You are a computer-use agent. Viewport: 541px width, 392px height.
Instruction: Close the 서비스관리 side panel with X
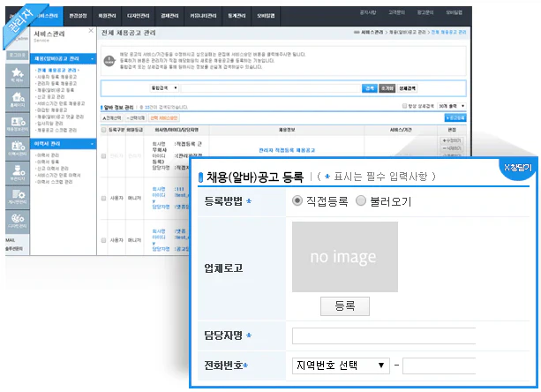(x=91, y=31)
